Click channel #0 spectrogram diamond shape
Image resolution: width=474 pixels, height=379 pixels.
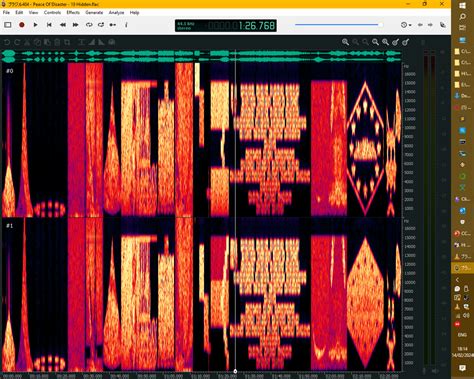[x=366, y=148]
